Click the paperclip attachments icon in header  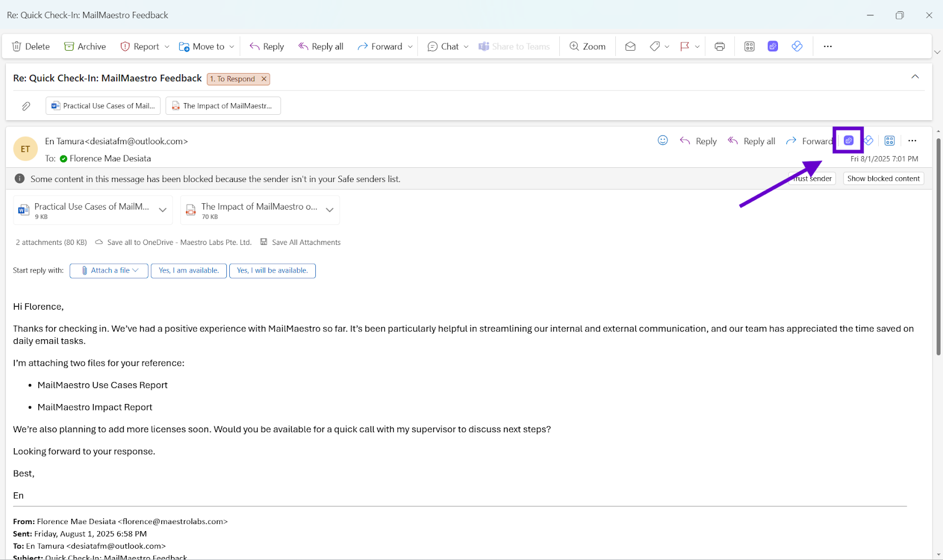click(x=26, y=106)
